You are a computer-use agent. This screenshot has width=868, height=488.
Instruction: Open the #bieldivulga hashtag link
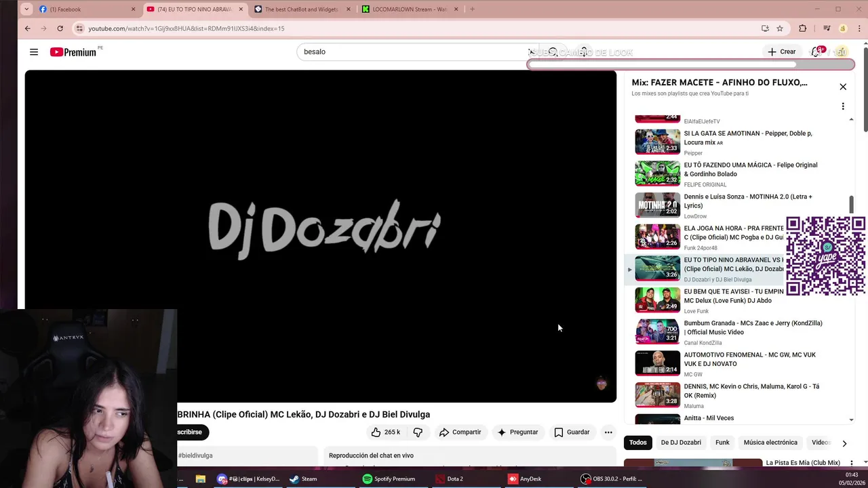195,455
